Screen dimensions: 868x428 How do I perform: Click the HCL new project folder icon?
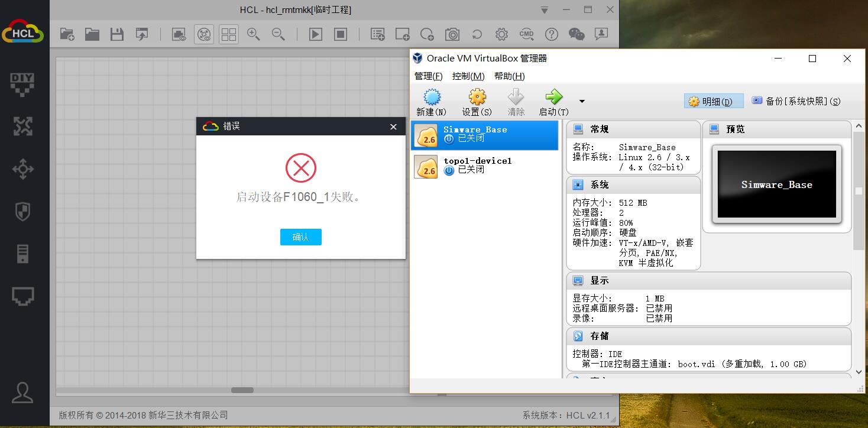click(67, 34)
